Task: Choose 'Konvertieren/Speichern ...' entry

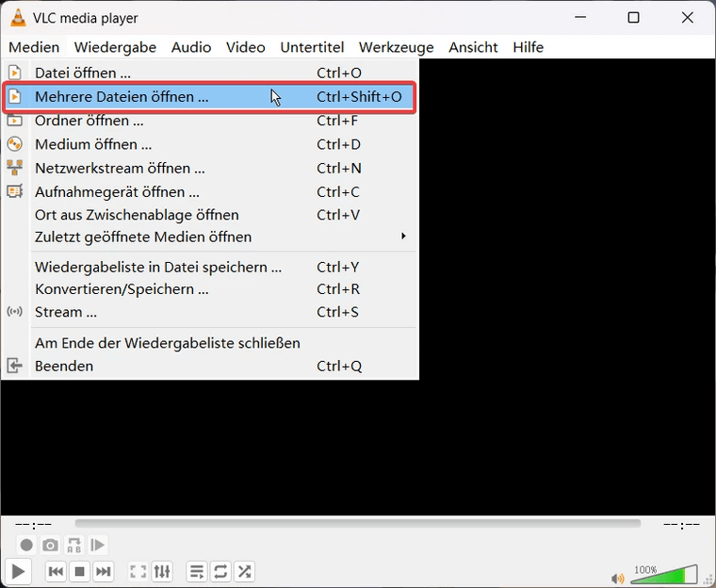Action: [x=209, y=289]
